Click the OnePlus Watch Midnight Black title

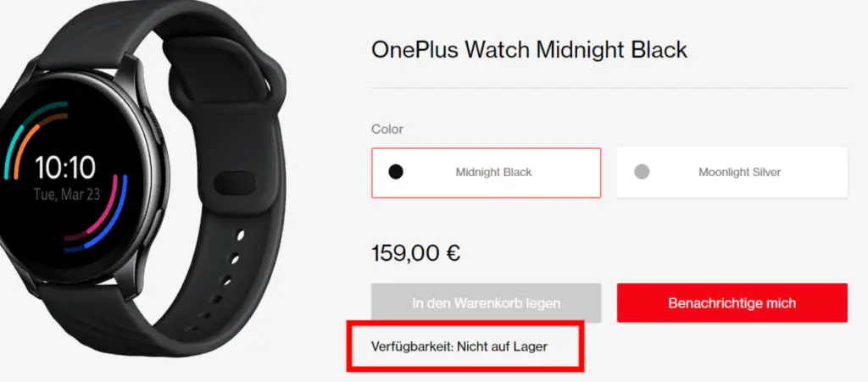[529, 50]
